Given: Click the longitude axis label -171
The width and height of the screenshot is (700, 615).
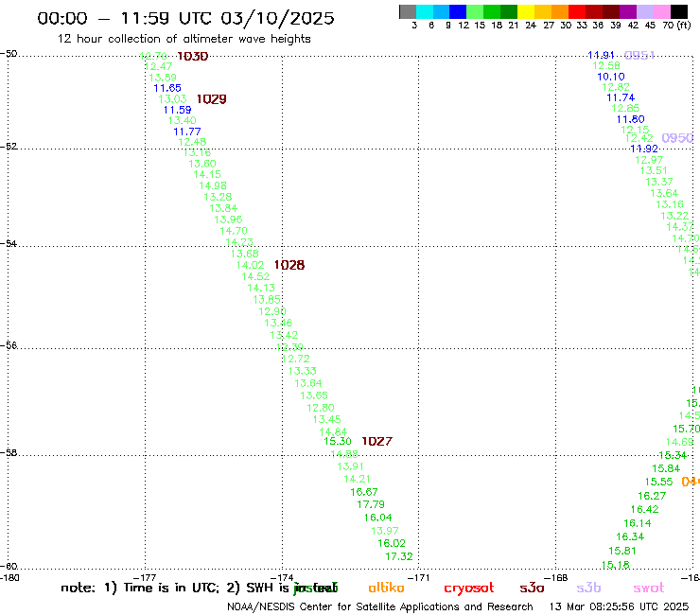Looking at the screenshot, I should [x=418, y=578].
